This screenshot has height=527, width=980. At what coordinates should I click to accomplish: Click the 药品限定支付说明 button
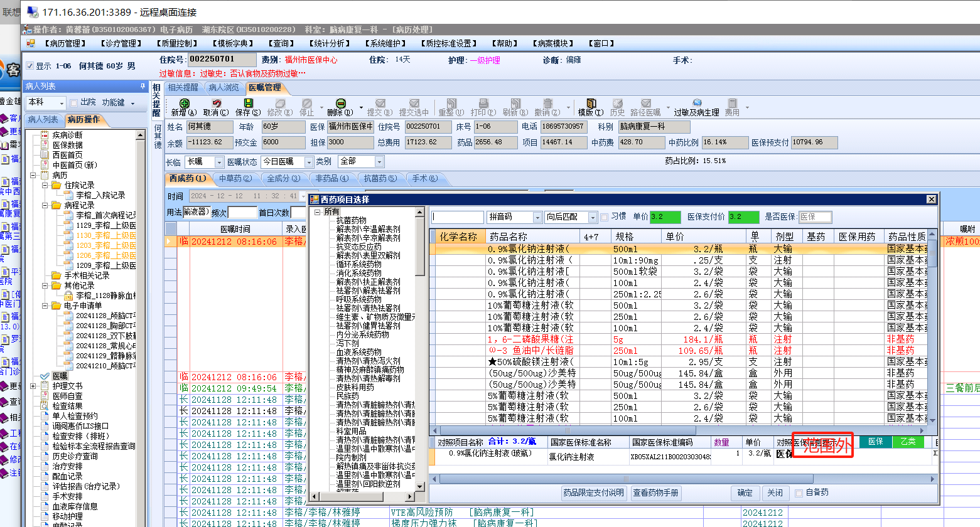point(593,493)
